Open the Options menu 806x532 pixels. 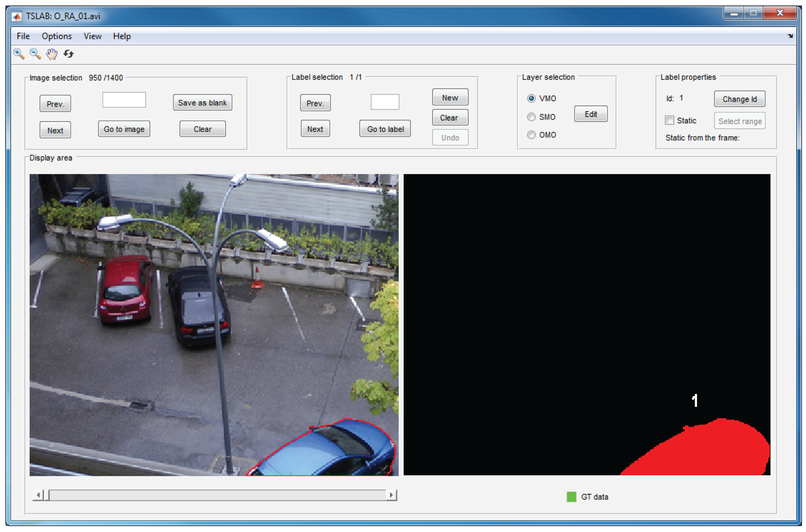57,36
